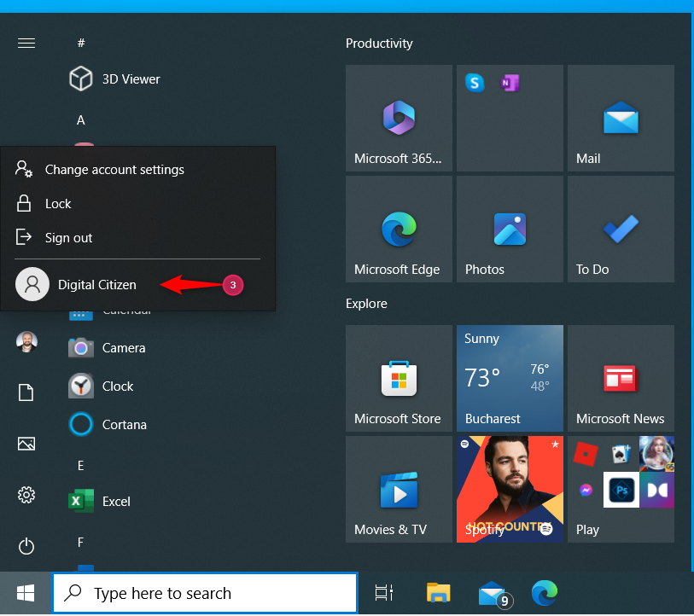Open the Bucharest weather tile
This screenshot has width=694, height=616.
[x=510, y=378]
